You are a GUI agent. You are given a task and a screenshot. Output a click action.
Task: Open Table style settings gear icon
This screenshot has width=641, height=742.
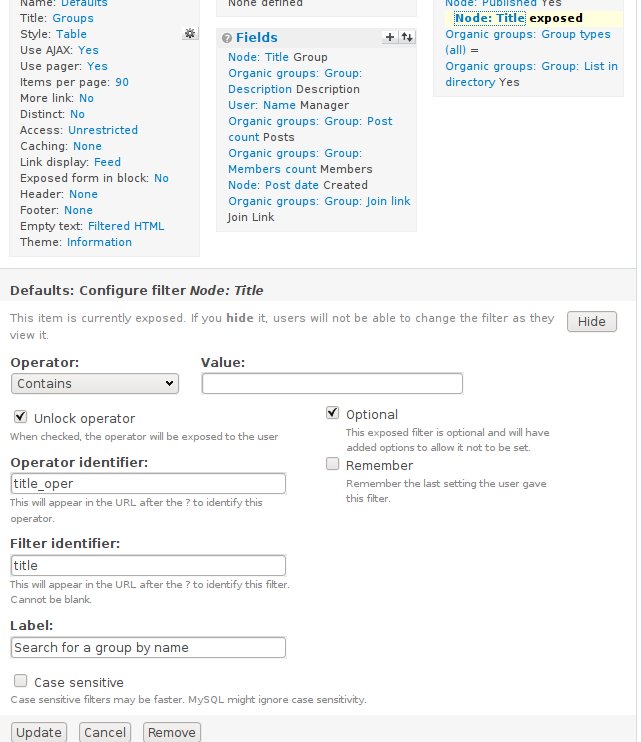(x=189, y=34)
